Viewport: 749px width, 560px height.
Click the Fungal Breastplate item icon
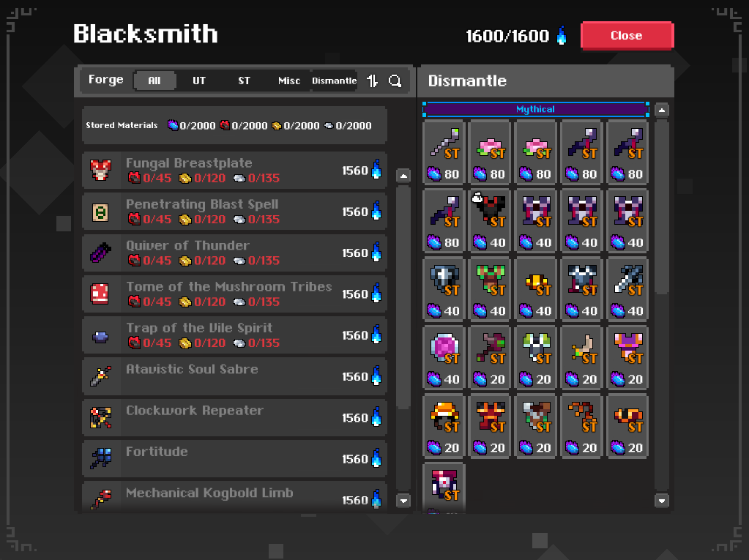click(x=101, y=171)
